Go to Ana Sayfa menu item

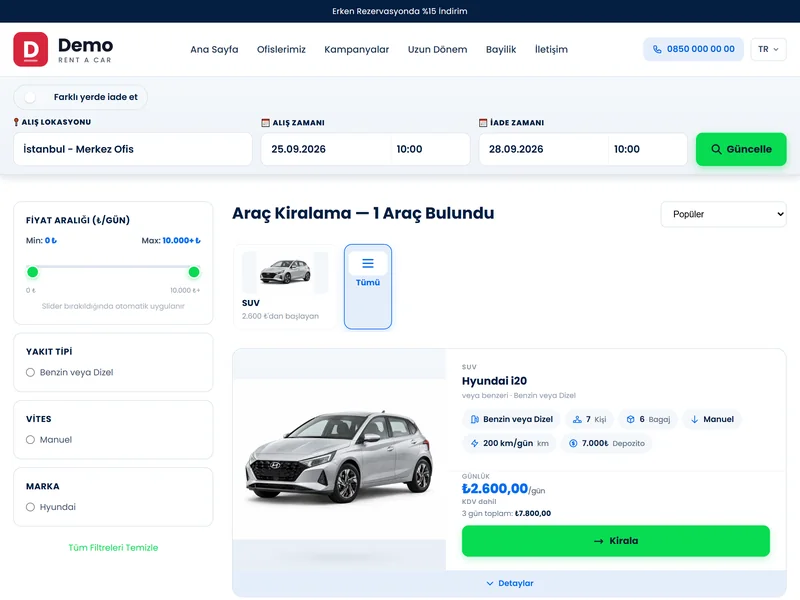[x=214, y=49]
